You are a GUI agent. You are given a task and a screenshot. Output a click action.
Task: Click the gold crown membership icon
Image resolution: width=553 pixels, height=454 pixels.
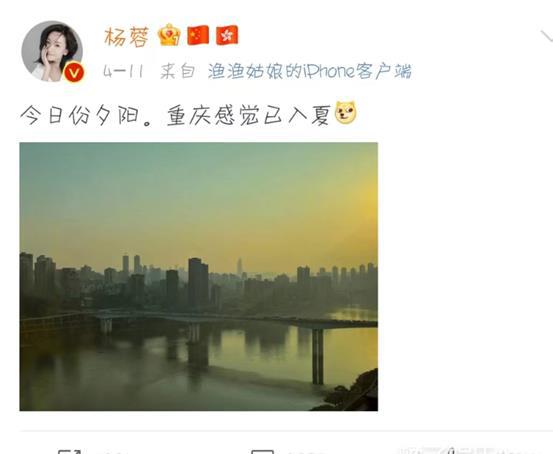[x=169, y=35]
